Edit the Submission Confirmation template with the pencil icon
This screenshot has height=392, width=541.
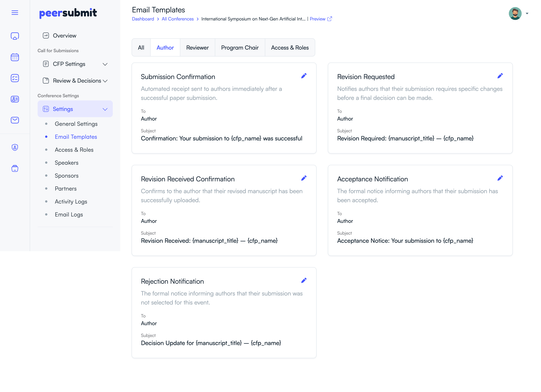(304, 76)
